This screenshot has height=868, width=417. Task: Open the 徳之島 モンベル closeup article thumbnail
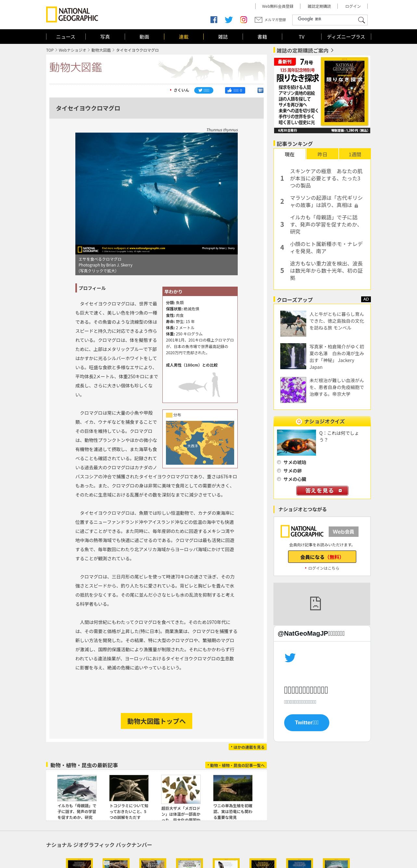293,323
